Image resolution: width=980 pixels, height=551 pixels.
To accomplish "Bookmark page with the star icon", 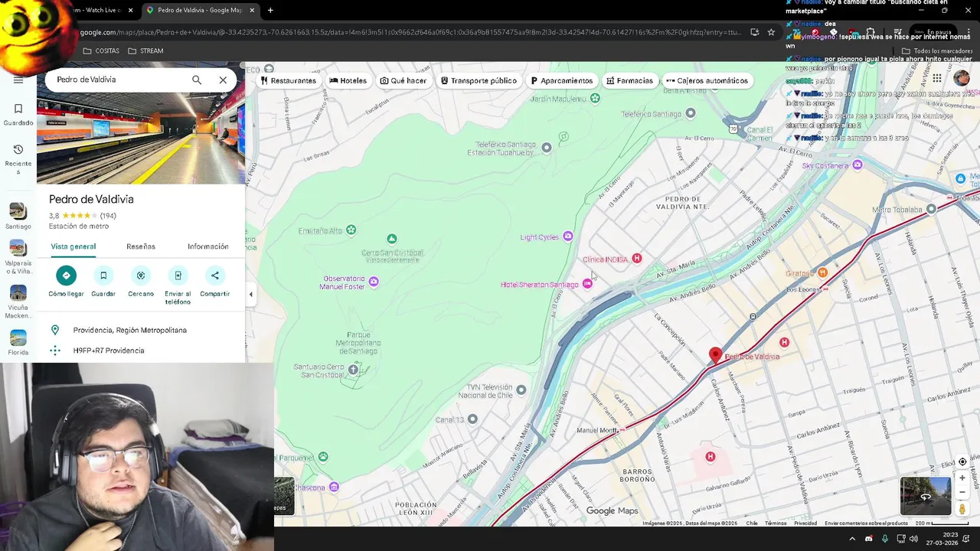I will [x=771, y=32].
